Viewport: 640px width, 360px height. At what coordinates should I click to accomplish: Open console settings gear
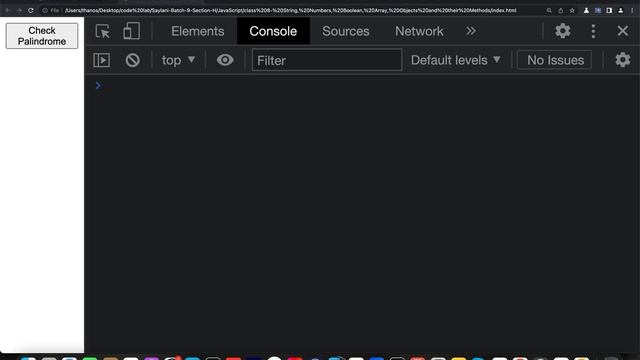point(622,60)
